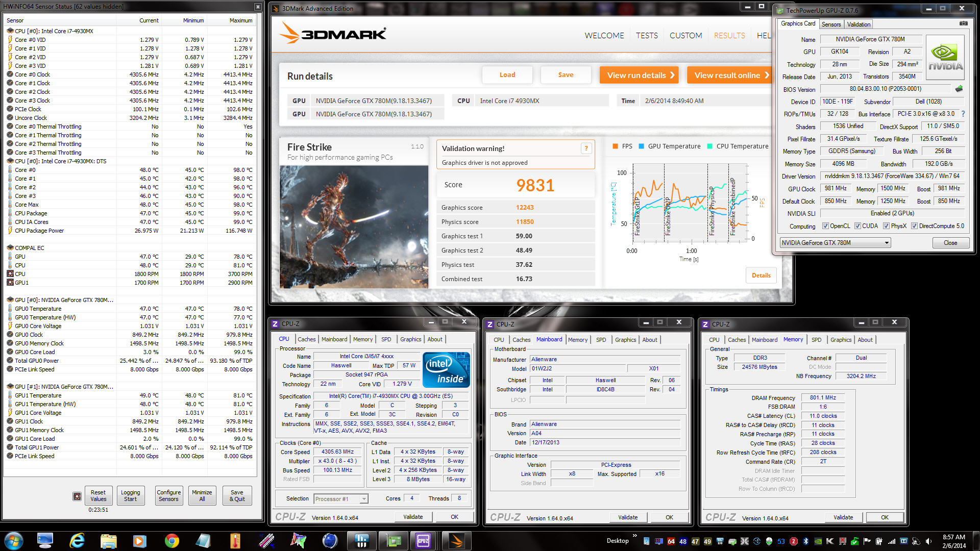Click Reset Values in HWiNFO
The height and width of the screenshot is (551, 980).
99,496
